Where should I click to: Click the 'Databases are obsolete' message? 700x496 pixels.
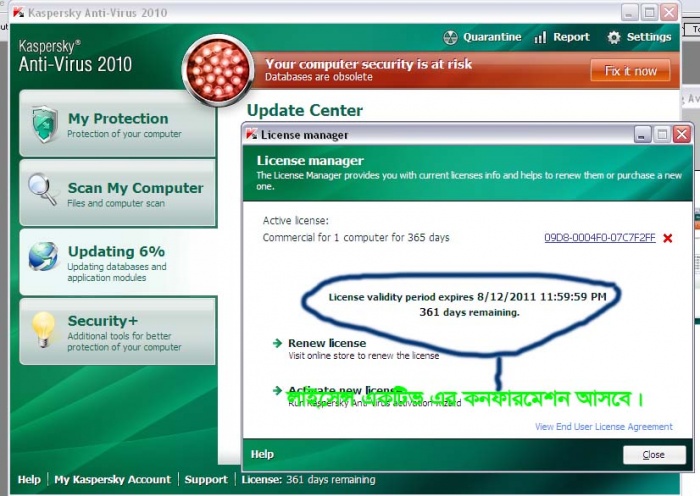tap(318, 77)
